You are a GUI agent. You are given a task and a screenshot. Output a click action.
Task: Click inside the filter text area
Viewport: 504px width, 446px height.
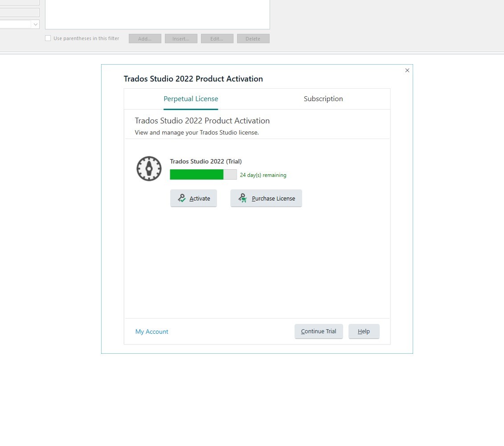157,14
